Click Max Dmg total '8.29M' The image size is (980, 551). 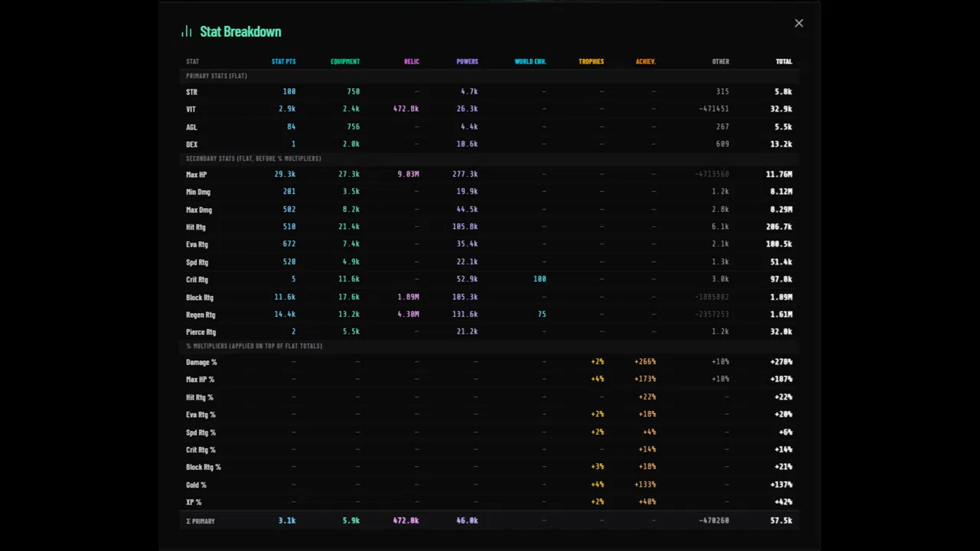[781, 209]
